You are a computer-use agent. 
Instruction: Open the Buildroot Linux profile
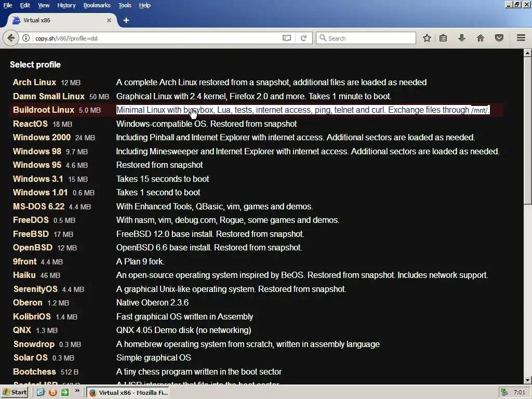(x=44, y=110)
